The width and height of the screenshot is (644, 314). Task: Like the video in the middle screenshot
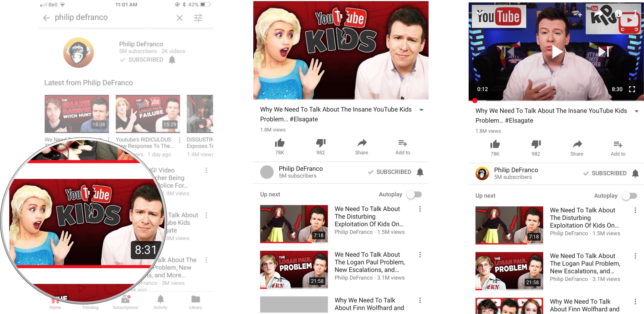coord(280,143)
